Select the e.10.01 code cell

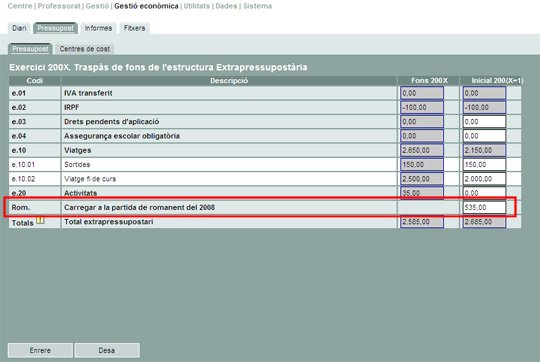click(x=35, y=165)
